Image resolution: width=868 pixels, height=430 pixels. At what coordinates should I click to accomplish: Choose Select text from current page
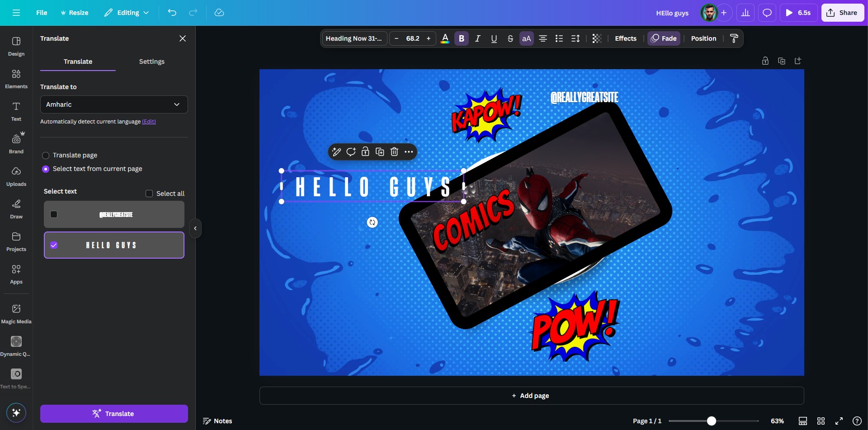click(x=46, y=169)
